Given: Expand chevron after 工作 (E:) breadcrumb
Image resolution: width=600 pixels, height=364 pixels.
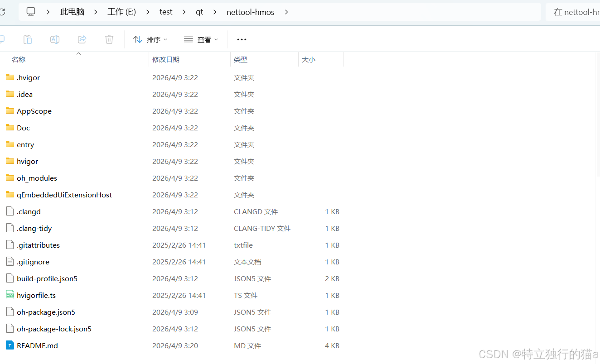Looking at the screenshot, I should [148, 12].
